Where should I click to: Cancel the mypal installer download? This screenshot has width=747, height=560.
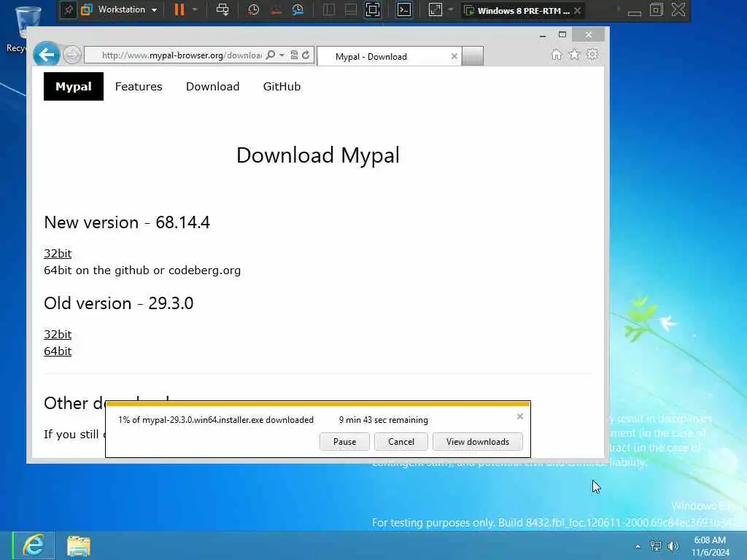(401, 442)
